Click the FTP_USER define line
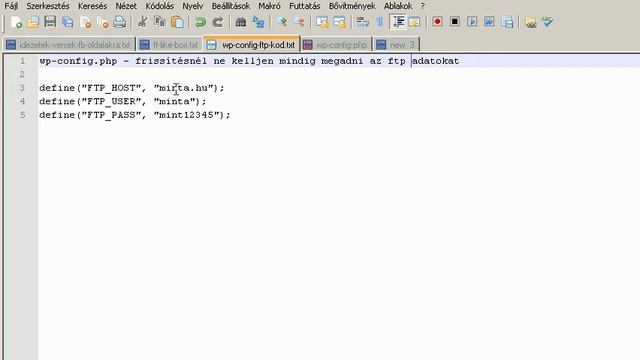640x360 pixels. click(122, 101)
